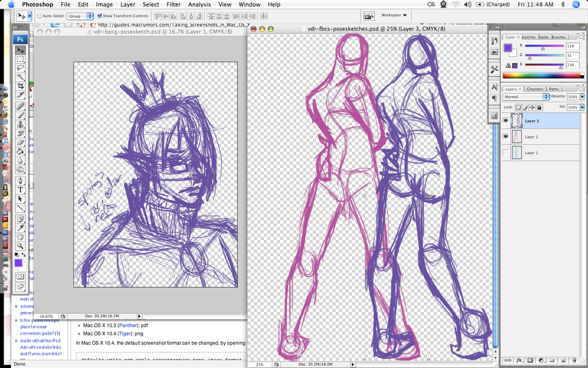Select the Sponge tool
The height and width of the screenshot is (368, 588).
tap(20, 170)
